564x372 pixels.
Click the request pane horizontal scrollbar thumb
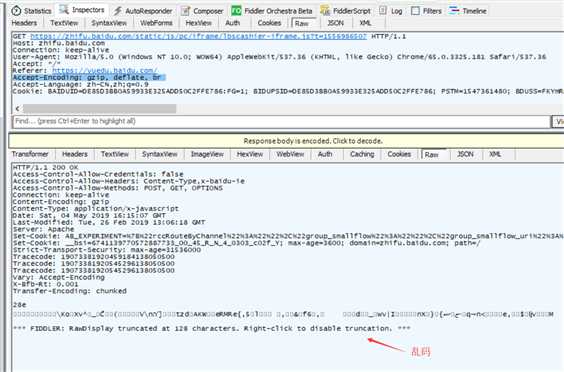[x=100, y=108]
